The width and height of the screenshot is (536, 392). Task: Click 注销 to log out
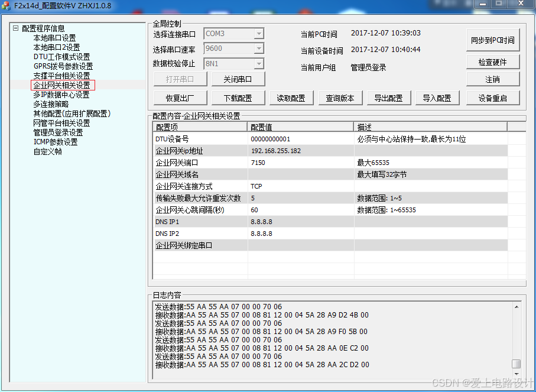click(493, 78)
